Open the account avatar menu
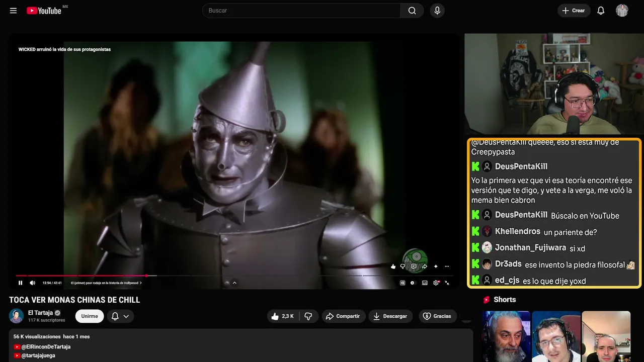Image resolution: width=644 pixels, height=362 pixels. point(622,11)
